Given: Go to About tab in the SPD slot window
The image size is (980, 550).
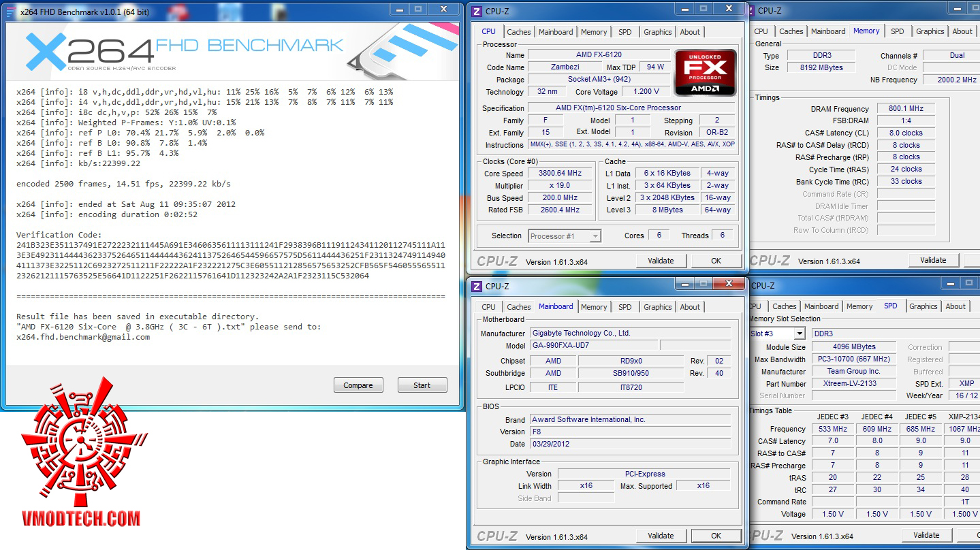Looking at the screenshot, I should coord(955,306).
